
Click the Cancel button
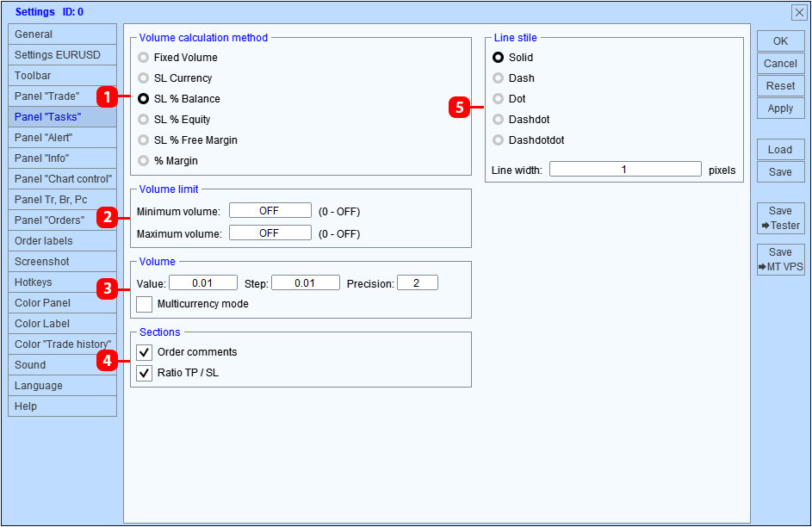click(x=781, y=63)
